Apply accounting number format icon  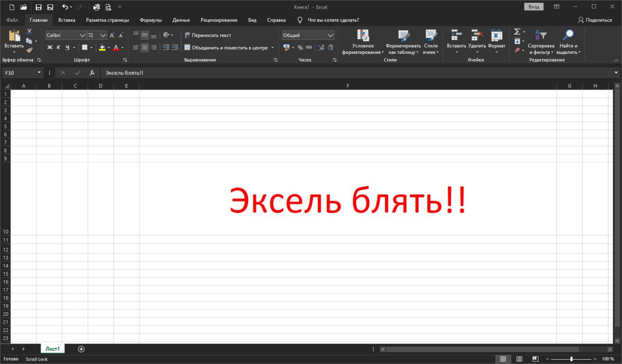point(287,48)
